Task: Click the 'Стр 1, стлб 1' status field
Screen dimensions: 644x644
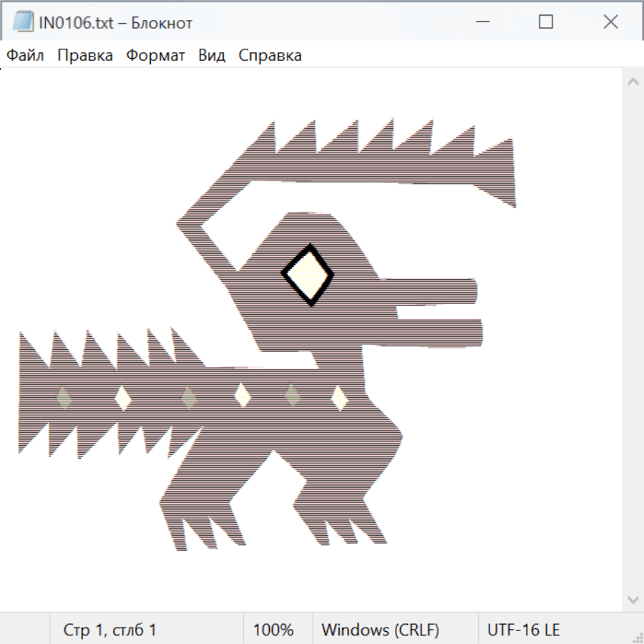Action: (110, 630)
